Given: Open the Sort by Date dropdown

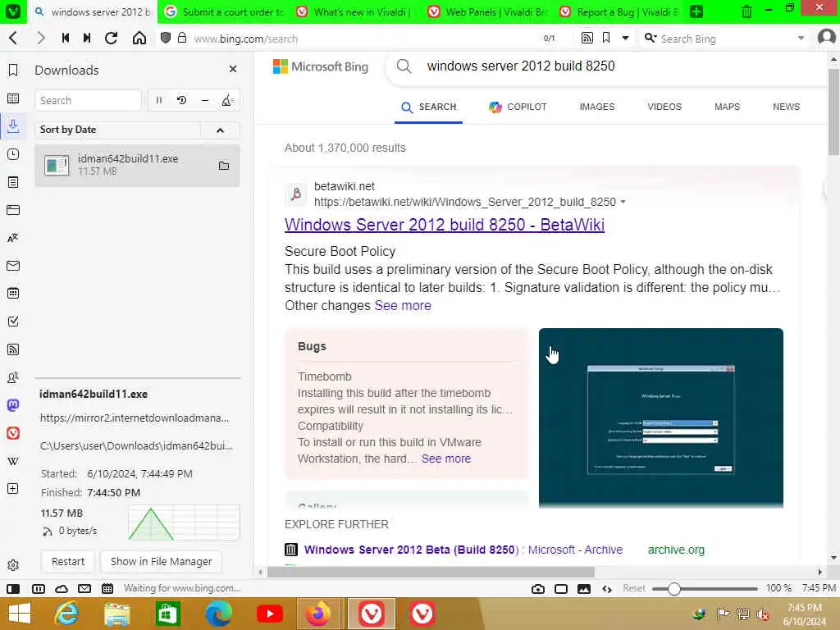Looking at the screenshot, I should (117, 130).
